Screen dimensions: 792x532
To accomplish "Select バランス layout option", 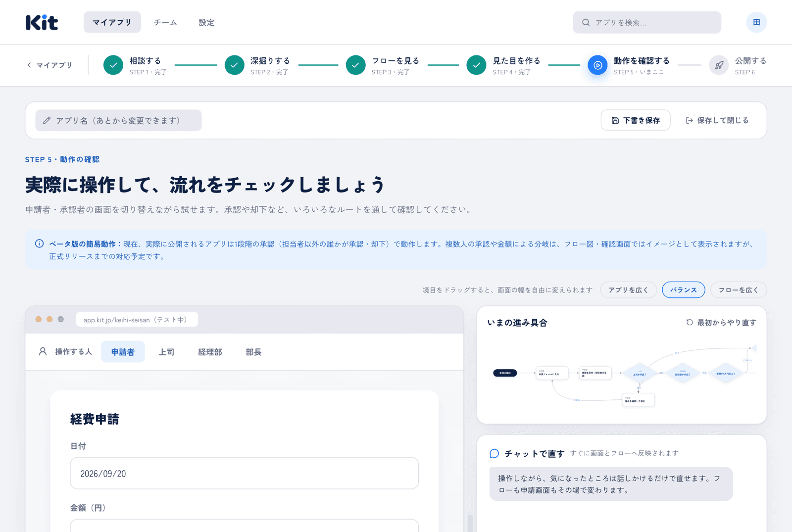I will (684, 290).
